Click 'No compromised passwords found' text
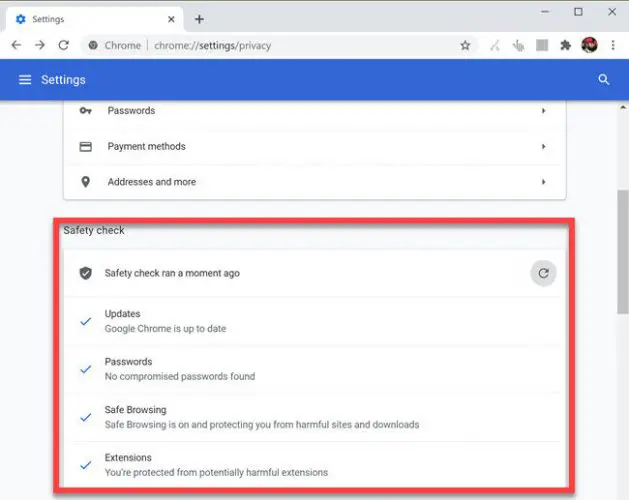 point(180,376)
